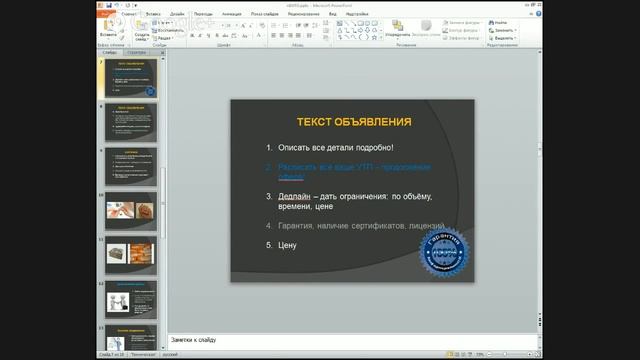Image resolution: width=640 pixels, height=360 pixels.
Task: Justify text in paragraph group
Action: (x=298, y=36)
